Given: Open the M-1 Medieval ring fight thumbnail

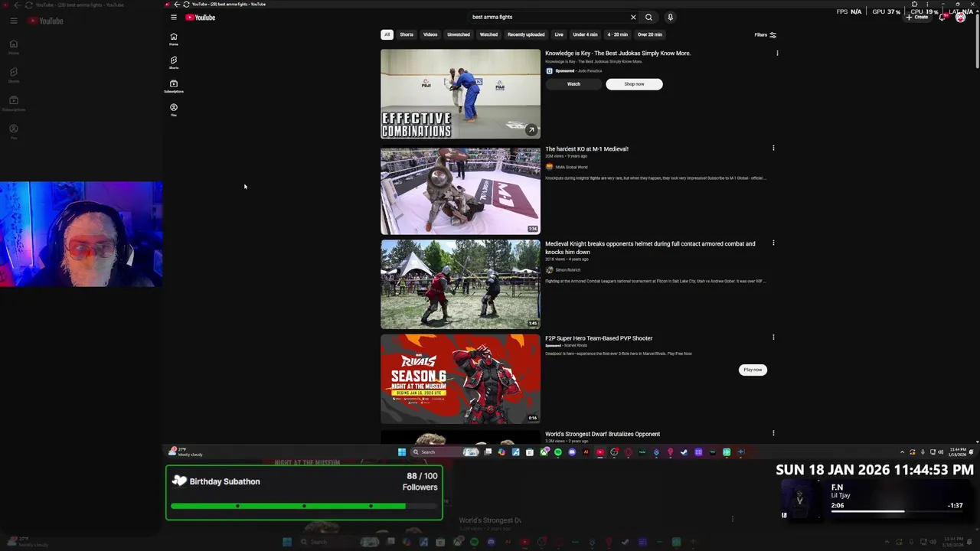Looking at the screenshot, I should click(x=460, y=191).
